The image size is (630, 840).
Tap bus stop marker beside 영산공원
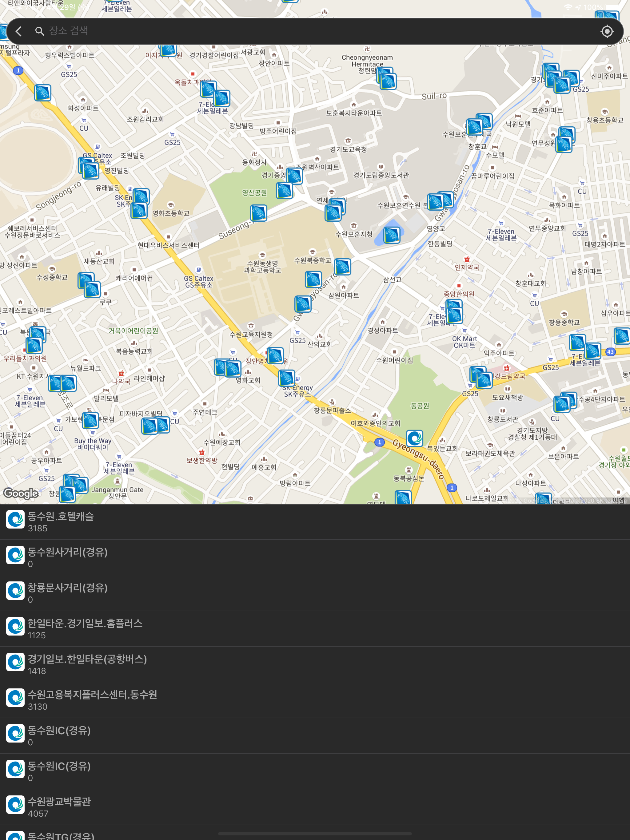284,190
